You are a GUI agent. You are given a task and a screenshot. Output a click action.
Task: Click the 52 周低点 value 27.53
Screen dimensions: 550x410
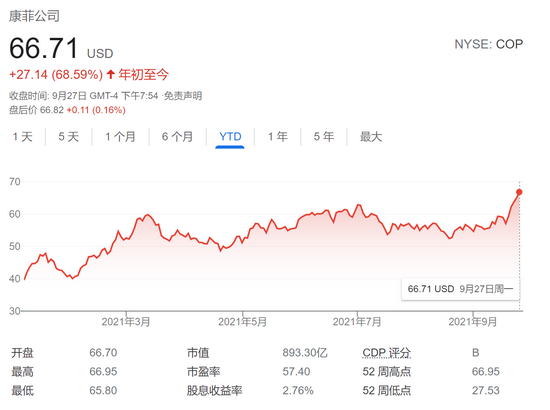point(485,390)
